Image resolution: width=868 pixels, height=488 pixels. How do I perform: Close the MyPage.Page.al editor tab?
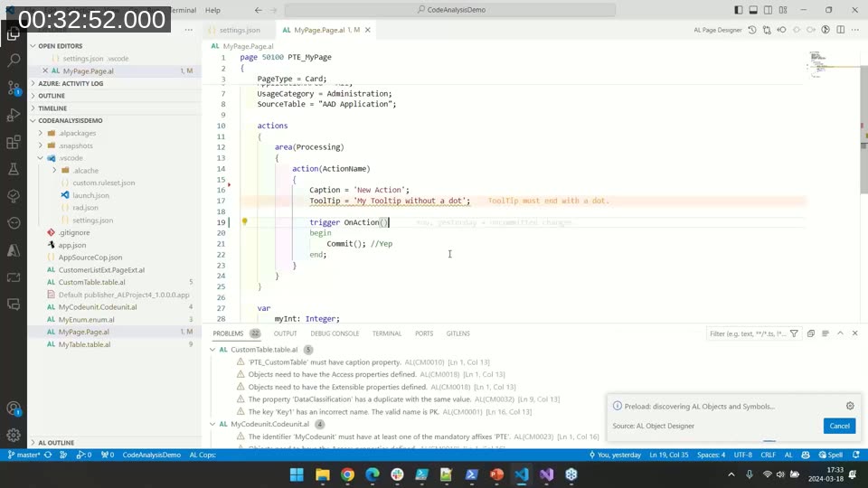(368, 30)
